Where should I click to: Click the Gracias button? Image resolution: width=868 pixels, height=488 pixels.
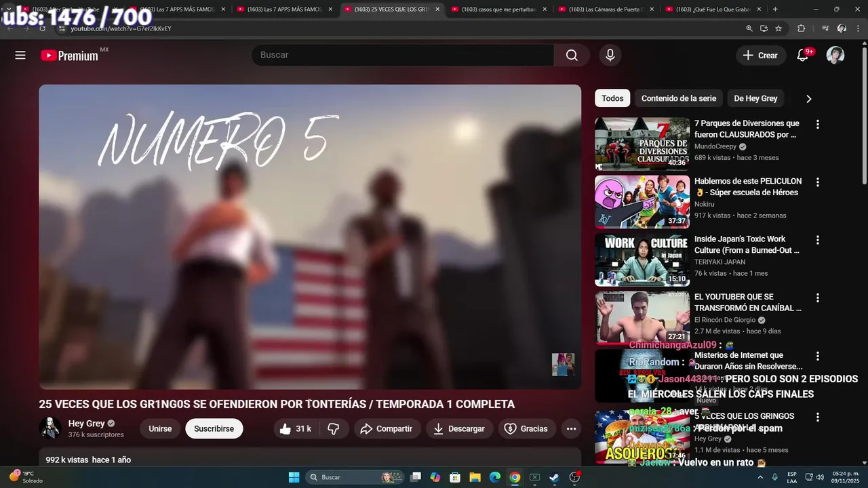527,428
